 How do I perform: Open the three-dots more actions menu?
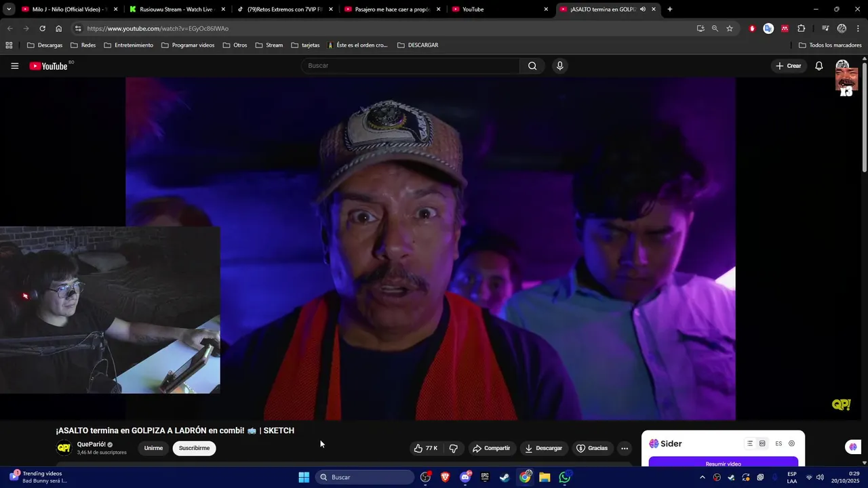[625, 448]
